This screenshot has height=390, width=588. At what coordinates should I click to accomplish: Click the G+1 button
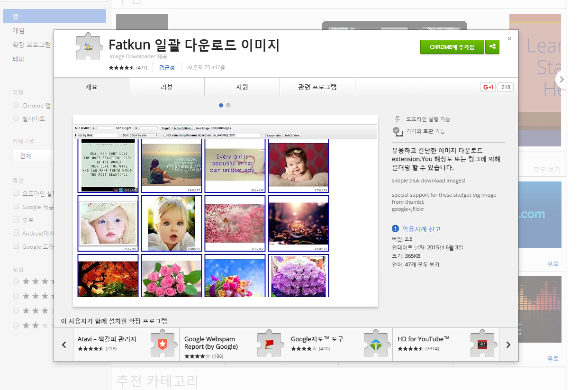click(x=488, y=87)
